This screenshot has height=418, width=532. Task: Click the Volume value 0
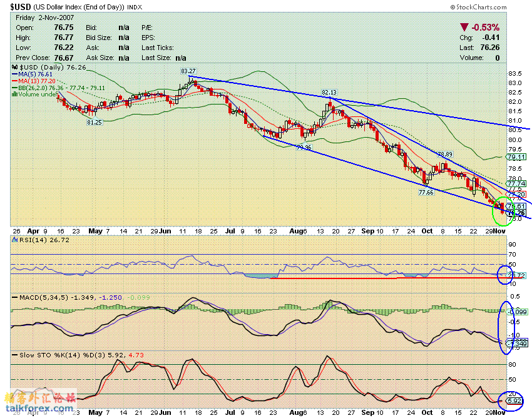[498, 58]
